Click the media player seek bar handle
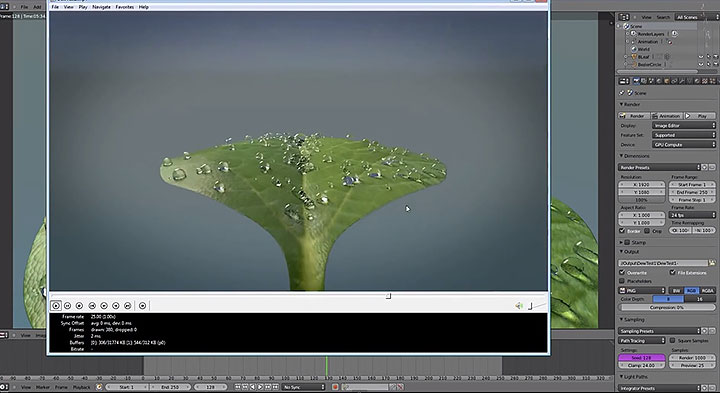 388,296
